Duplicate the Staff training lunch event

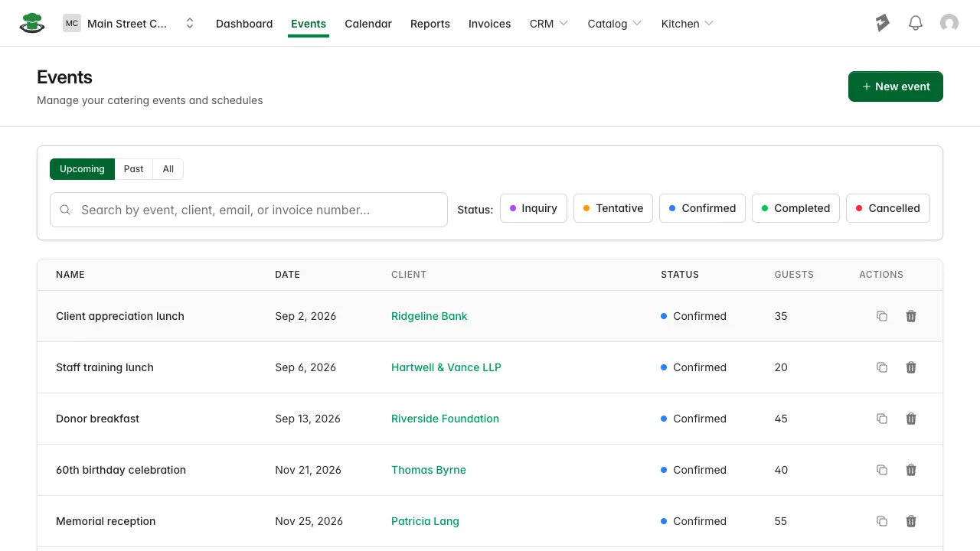(x=882, y=367)
